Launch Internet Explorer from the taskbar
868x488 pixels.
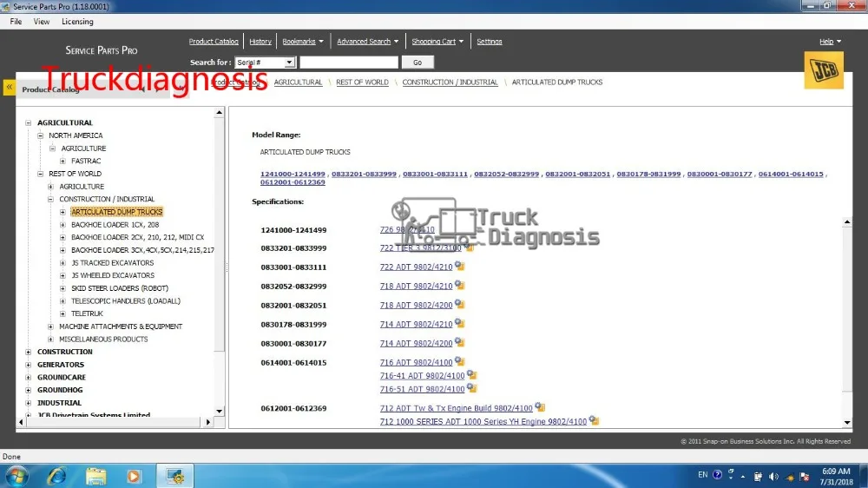pos(56,477)
